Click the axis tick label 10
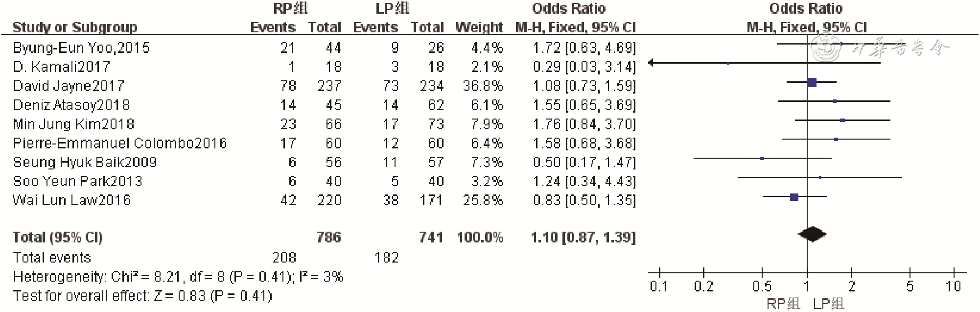The width and height of the screenshot is (980, 312). tap(954, 287)
